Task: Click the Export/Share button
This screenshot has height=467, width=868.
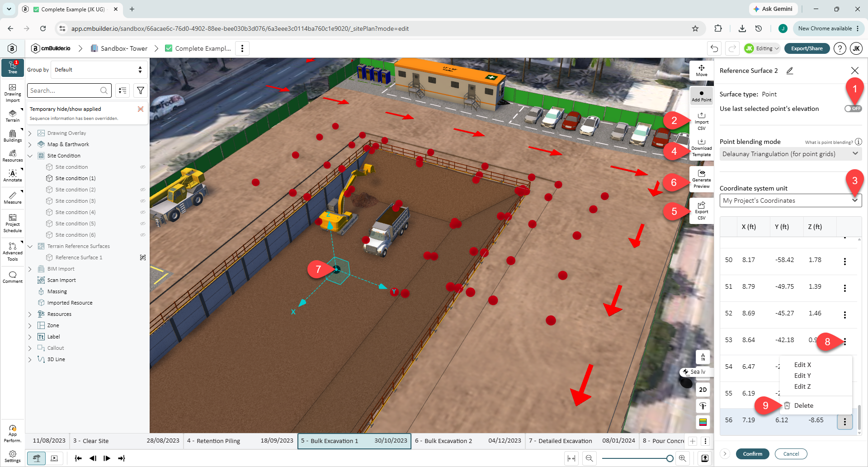Action: point(807,48)
